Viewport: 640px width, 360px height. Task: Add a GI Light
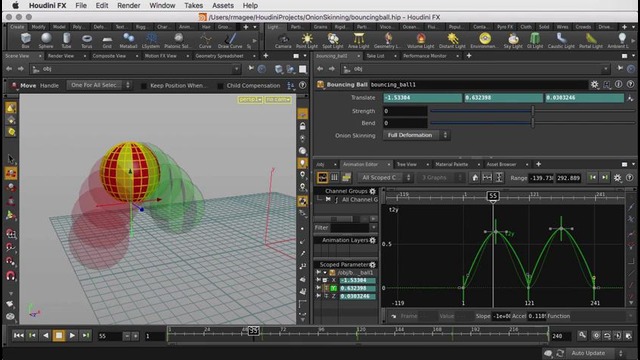pyautogui.click(x=535, y=40)
